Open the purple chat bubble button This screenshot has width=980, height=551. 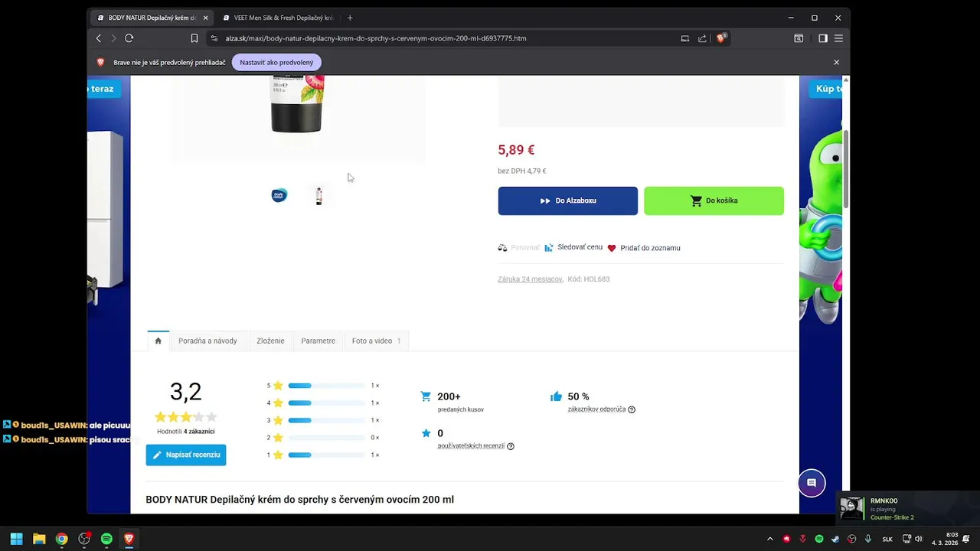click(x=812, y=483)
